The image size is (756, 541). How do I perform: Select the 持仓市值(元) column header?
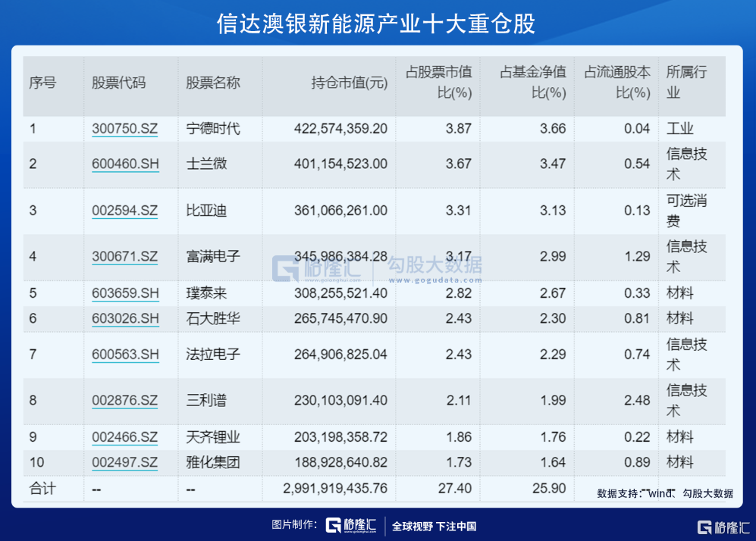(x=349, y=83)
